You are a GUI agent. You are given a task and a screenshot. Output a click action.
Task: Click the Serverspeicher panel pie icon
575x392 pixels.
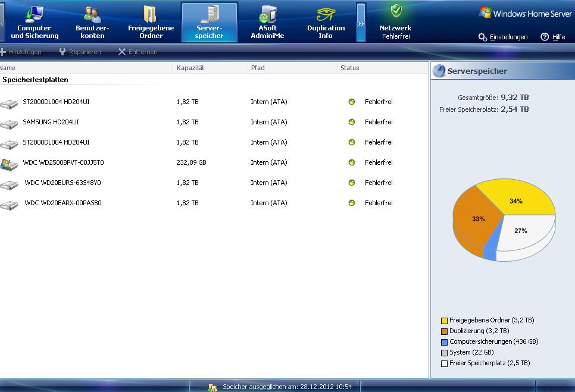coord(439,71)
